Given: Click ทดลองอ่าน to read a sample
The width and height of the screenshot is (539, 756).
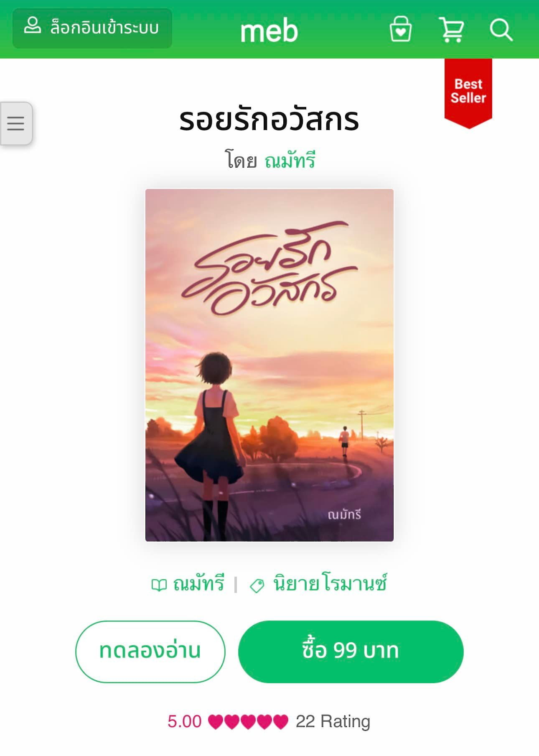Looking at the screenshot, I should [150, 651].
